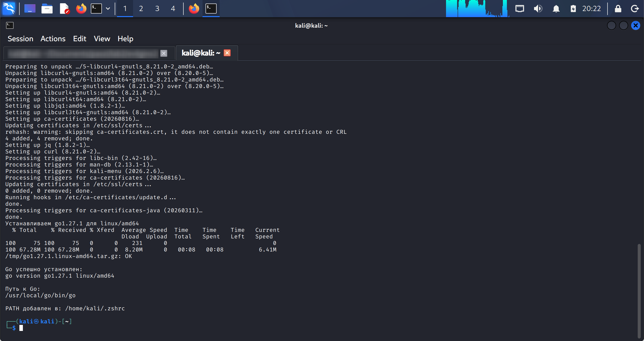Screen dimensions: 644x341
Task: Open the CPU graph monitor
Action: pos(477,9)
